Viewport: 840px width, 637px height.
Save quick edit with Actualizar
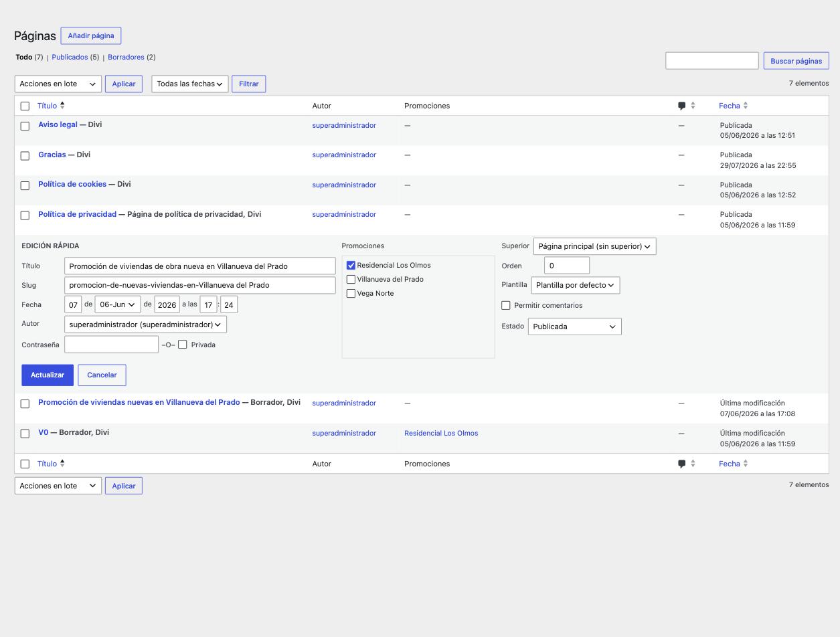click(x=48, y=375)
